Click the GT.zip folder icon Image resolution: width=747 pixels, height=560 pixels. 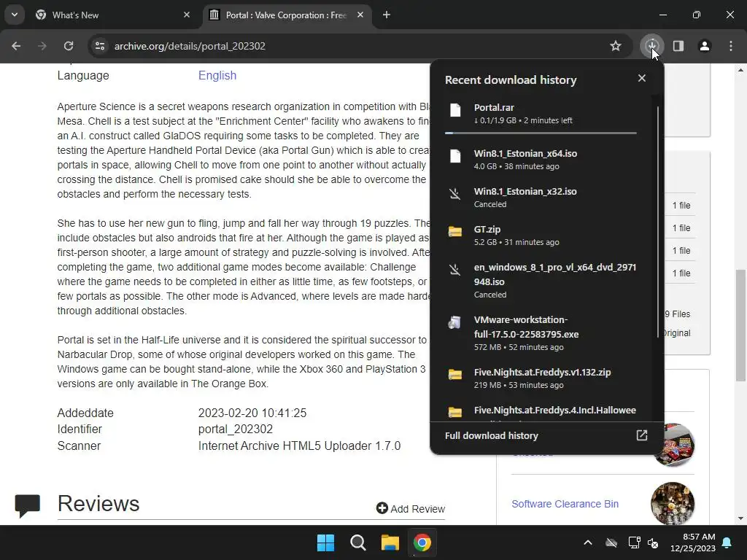pos(455,231)
